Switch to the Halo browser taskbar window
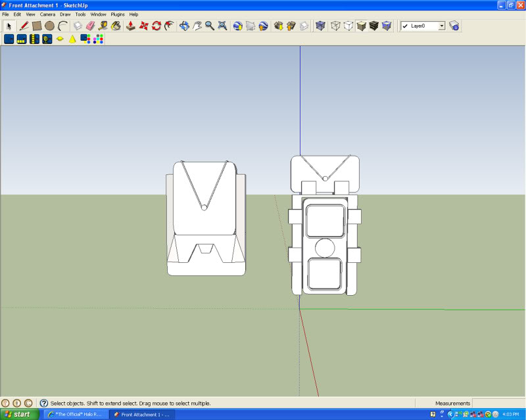Image resolution: width=526 pixels, height=420 pixels. (x=76, y=414)
